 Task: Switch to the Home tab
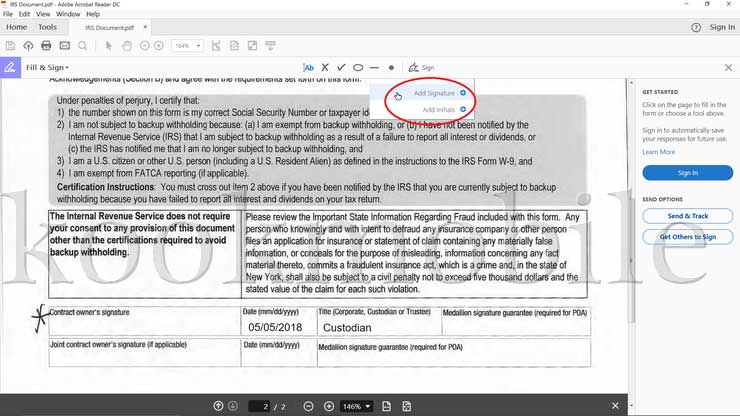17,27
